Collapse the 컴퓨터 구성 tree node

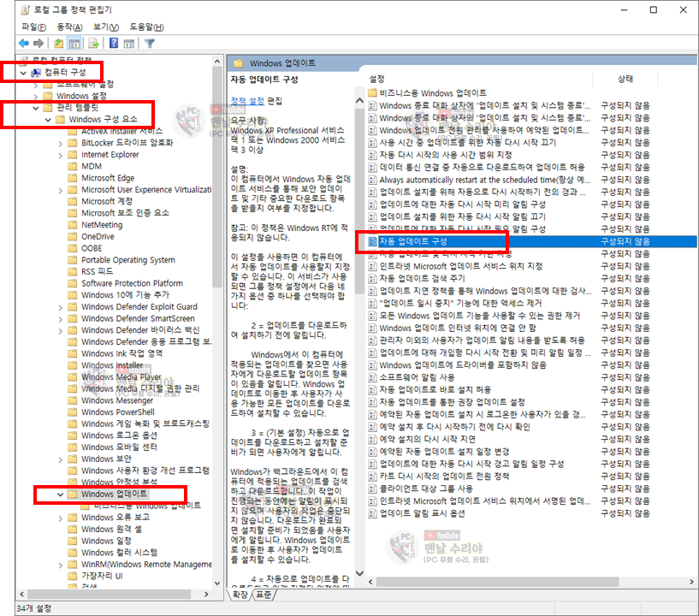click(x=24, y=73)
